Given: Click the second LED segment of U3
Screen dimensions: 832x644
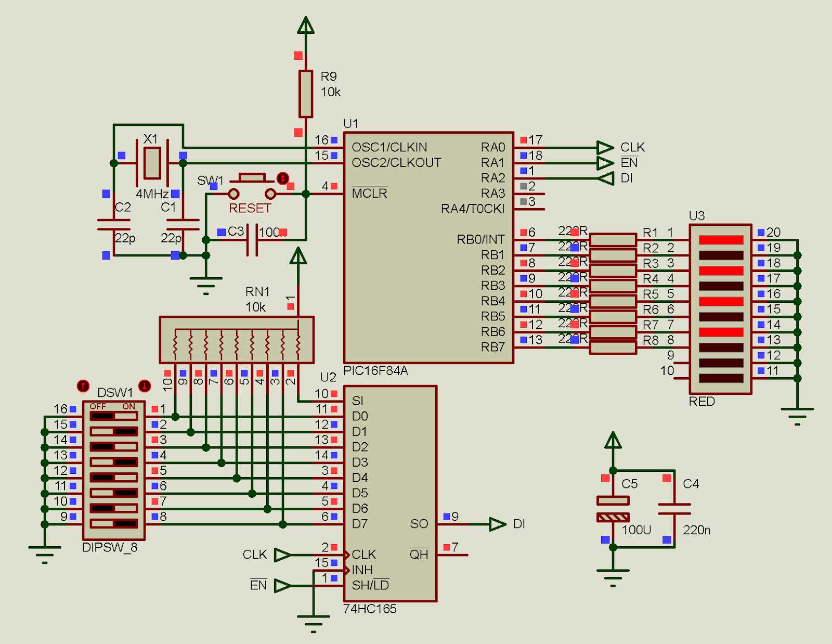Looking at the screenshot, I should point(721,255).
